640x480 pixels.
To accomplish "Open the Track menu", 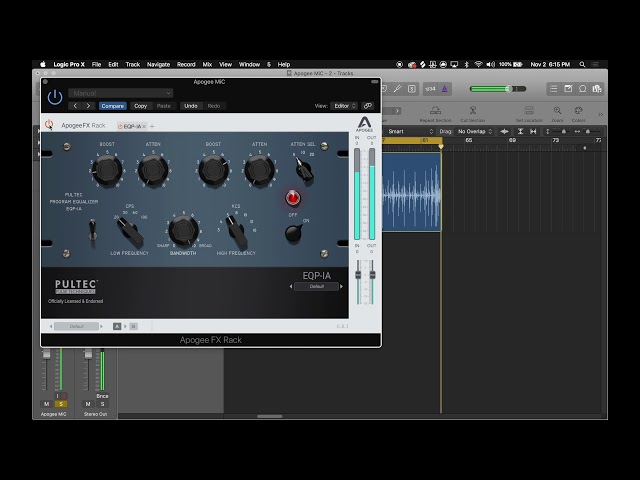I will [x=133, y=64].
